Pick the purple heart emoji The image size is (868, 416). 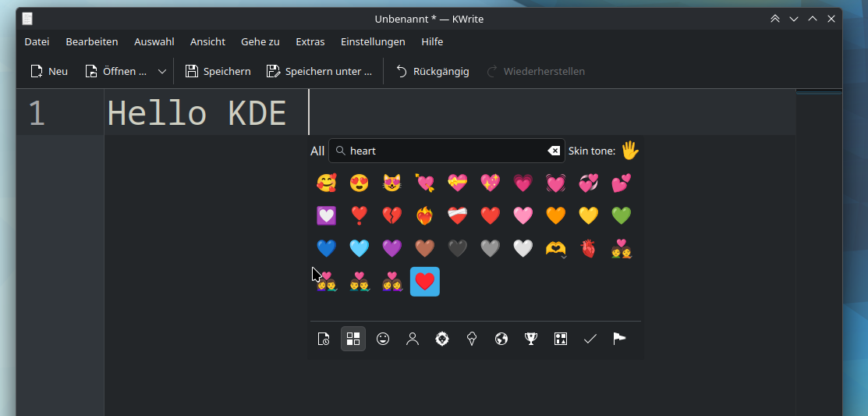click(x=392, y=249)
